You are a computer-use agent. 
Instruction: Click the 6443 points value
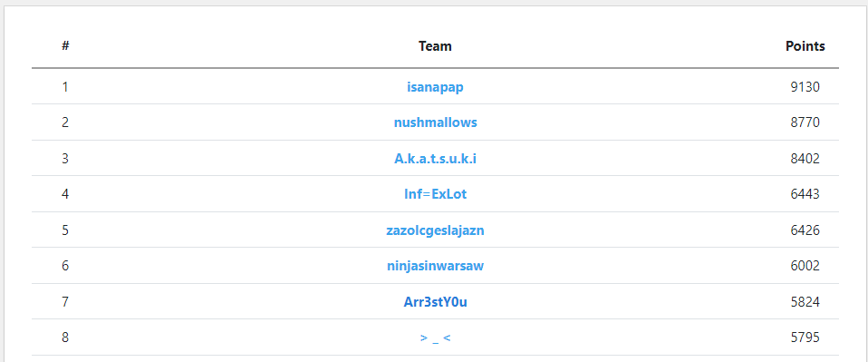[x=805, y=194]
